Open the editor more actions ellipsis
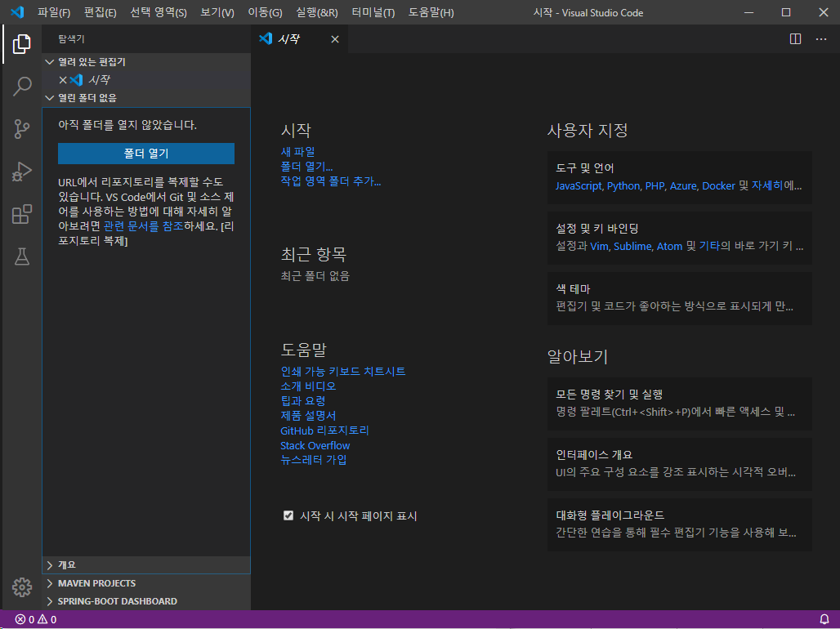 click(x=820, y=39)
